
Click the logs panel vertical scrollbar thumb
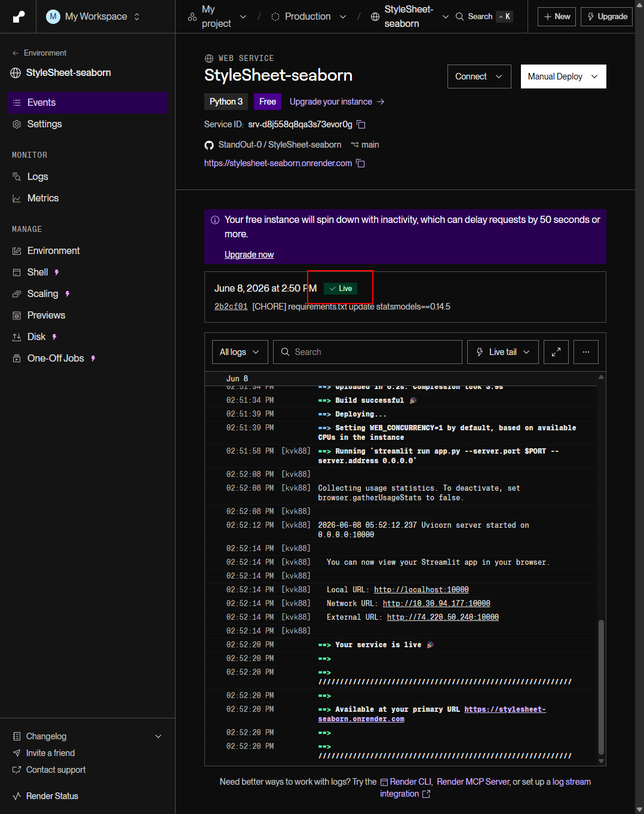[x=601, y=687]
